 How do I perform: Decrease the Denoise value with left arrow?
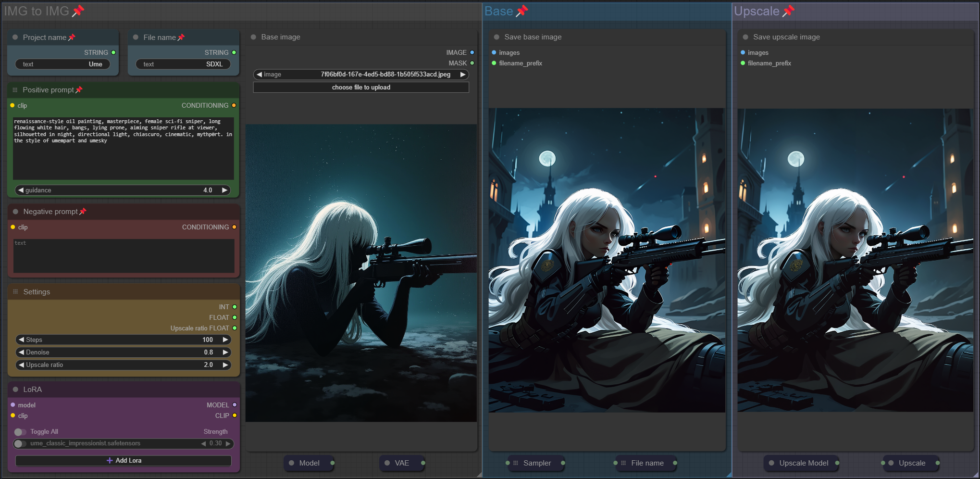tap(21, 352)
